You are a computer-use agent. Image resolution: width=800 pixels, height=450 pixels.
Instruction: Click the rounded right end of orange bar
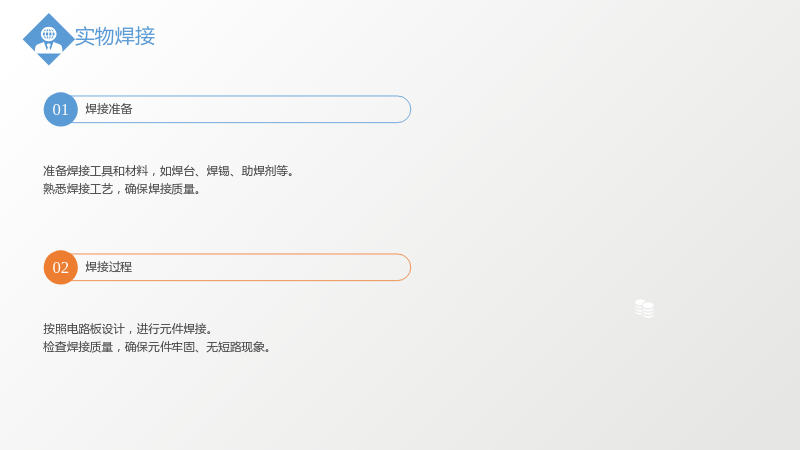point(404,267)
